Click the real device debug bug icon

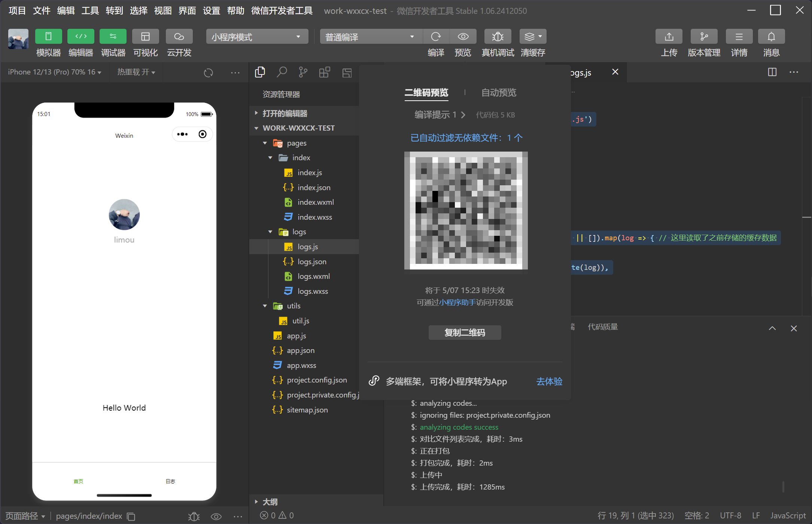point(498,37)
